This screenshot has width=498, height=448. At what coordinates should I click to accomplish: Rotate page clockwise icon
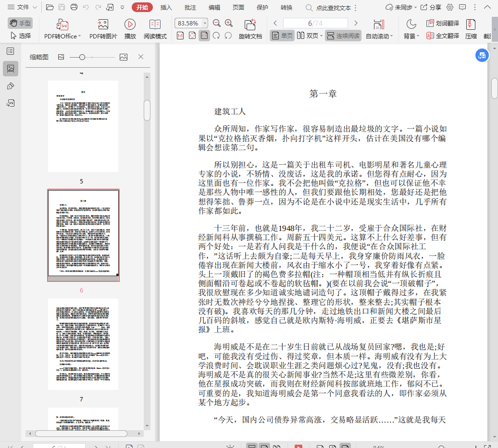pyautogui.click(x=216, y=36)
